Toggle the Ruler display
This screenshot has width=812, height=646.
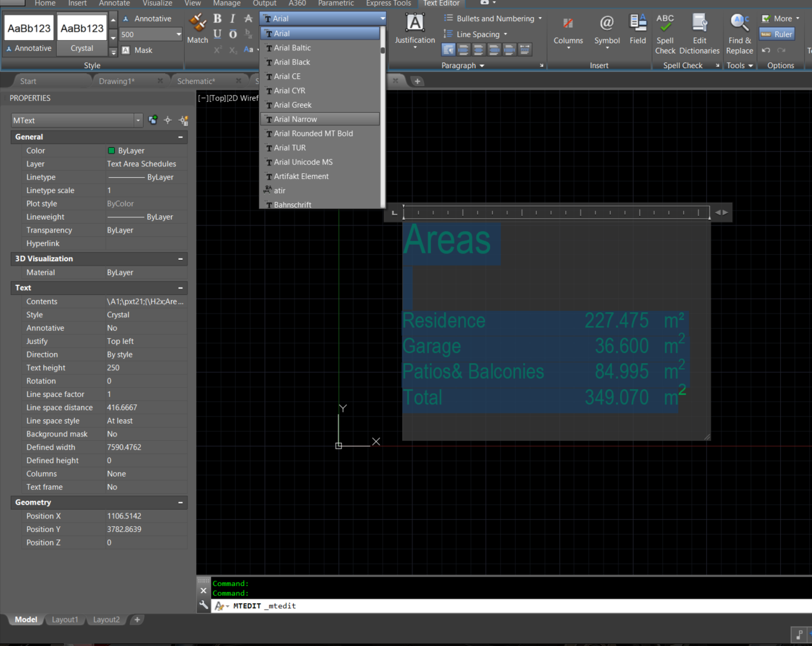777,34
